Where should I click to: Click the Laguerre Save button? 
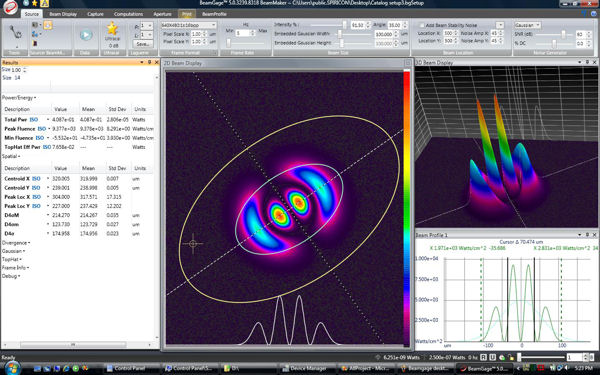(x=142, y=44)
